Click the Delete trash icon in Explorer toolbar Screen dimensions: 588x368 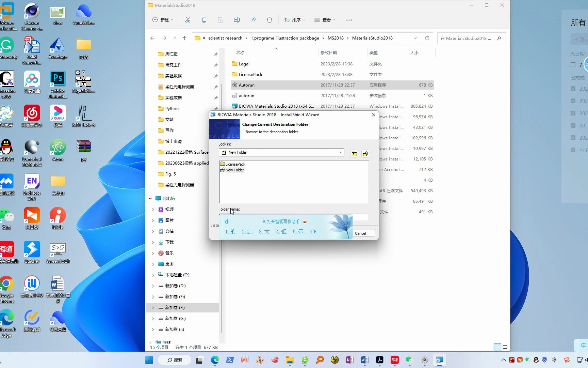[269, 20]
